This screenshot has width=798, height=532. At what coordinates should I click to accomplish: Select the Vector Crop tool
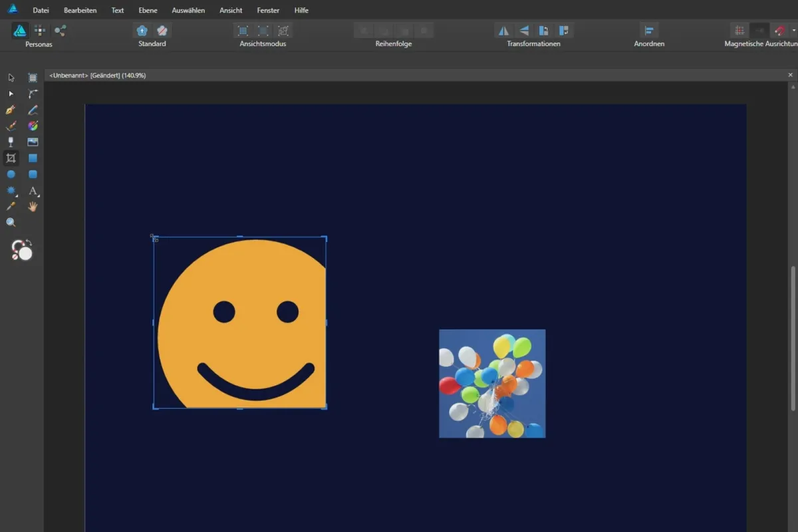(11, 158)
